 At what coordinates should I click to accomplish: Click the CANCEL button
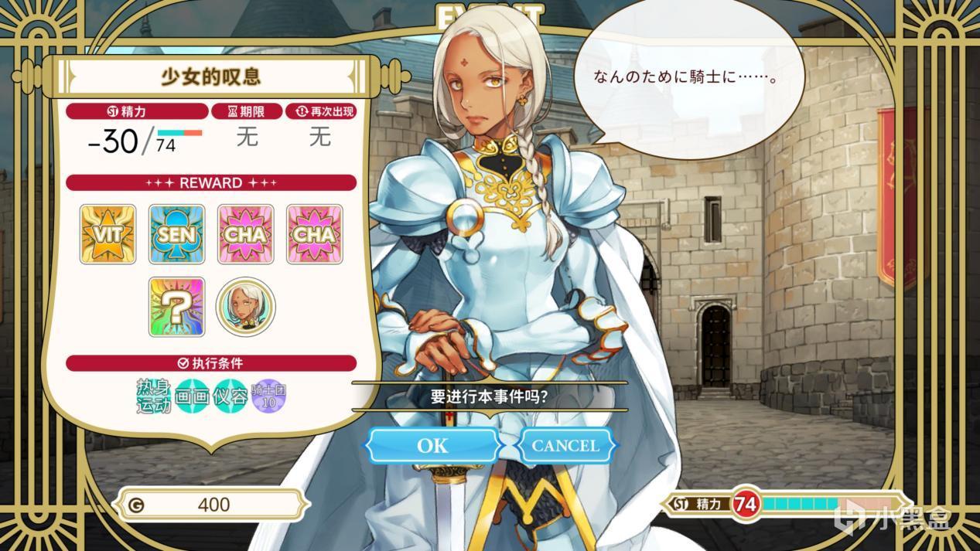click(x=565, y=446)
